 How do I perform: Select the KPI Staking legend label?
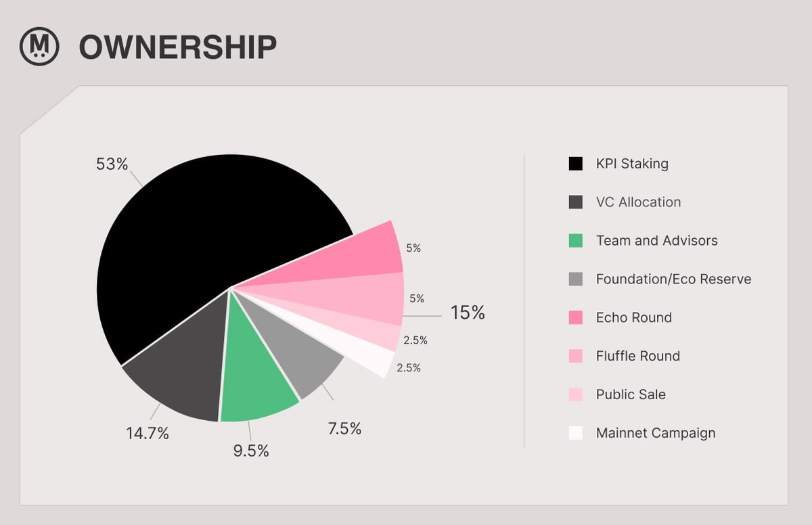coord(632,164)
